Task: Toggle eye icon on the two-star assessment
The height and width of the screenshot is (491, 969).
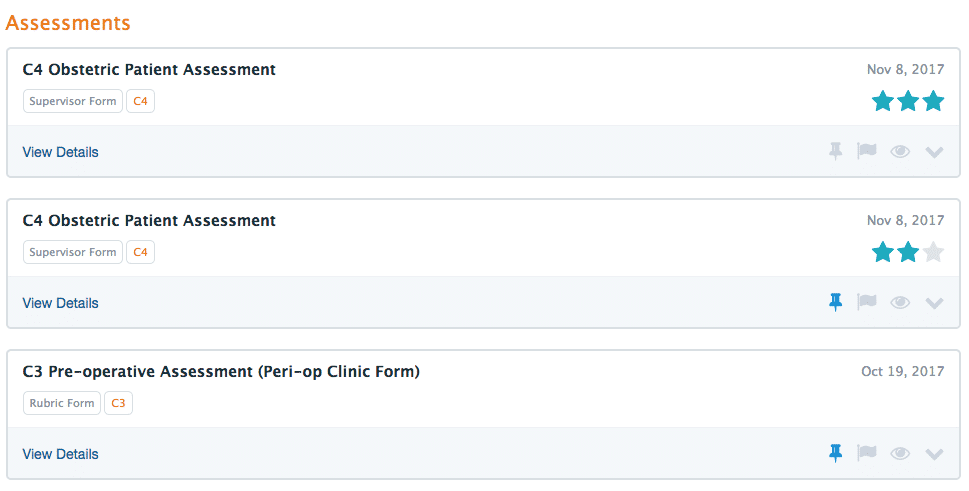Action: tap(900, 303)
